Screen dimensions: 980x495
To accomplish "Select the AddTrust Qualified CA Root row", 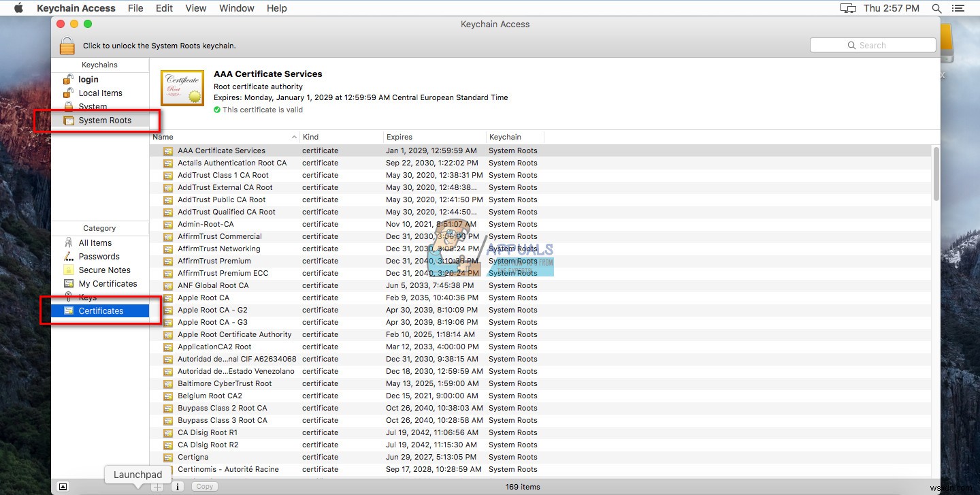I will [x=540, y=212].
